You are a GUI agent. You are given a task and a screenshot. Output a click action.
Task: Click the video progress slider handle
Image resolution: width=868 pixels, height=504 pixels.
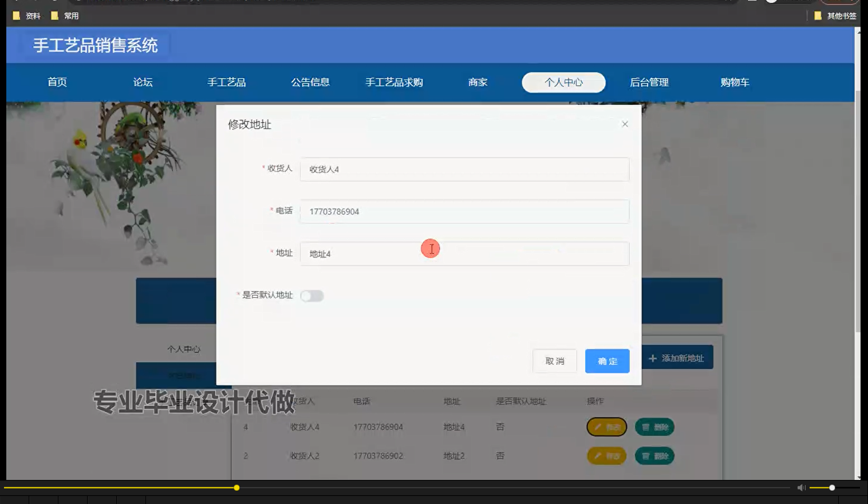[236, 487]
